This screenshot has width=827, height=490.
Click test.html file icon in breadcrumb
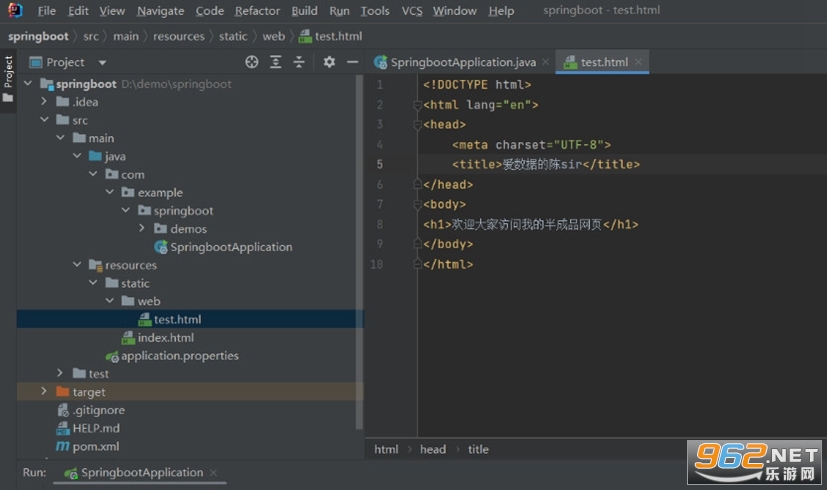point(305,36)
